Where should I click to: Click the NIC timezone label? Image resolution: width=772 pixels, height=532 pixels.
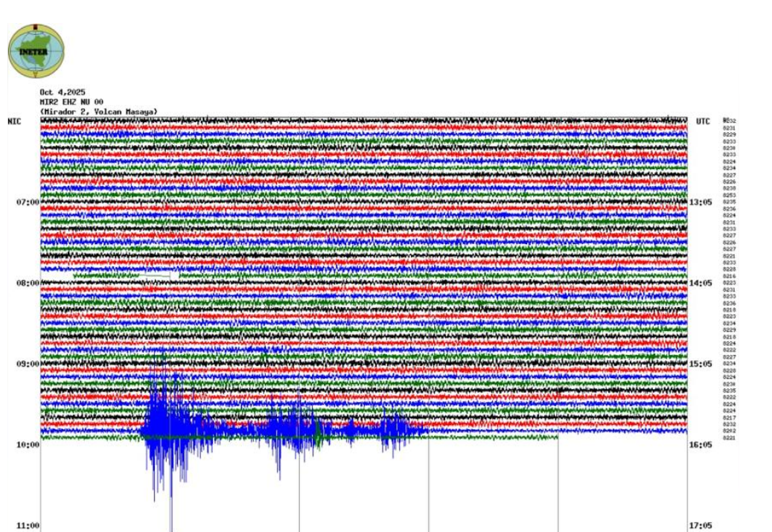click(x=14, y=121)
